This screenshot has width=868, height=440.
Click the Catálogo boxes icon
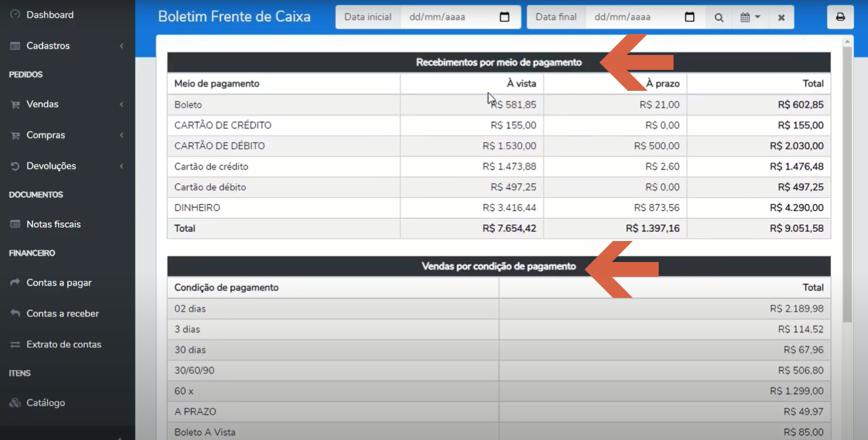(15, 403)
